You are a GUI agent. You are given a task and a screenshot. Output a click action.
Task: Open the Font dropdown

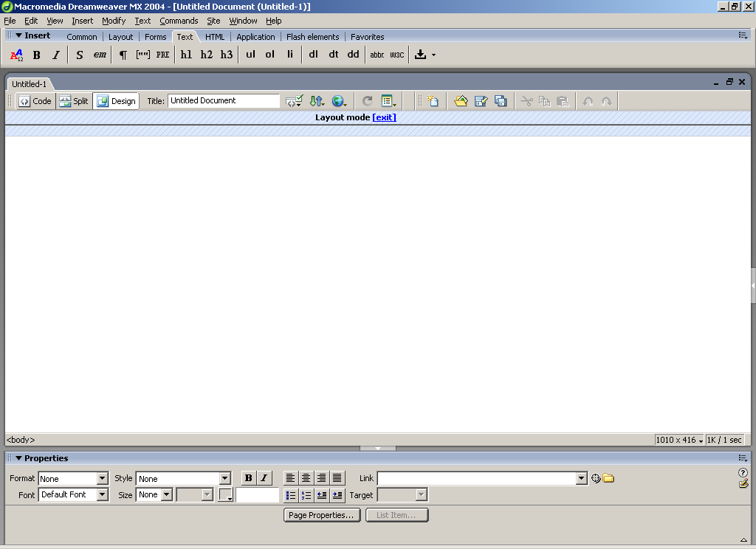tap(102, 494)
